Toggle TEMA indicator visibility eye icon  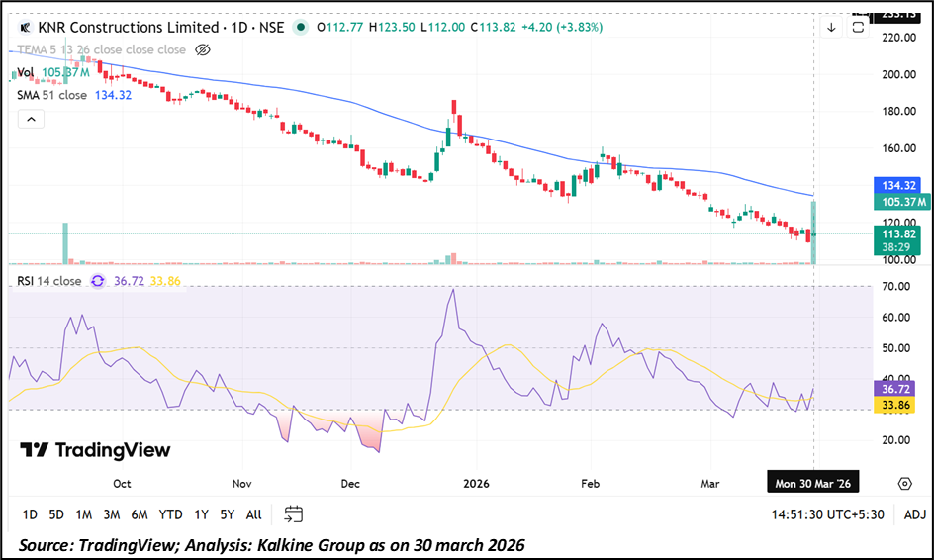(x=203, y=49)
